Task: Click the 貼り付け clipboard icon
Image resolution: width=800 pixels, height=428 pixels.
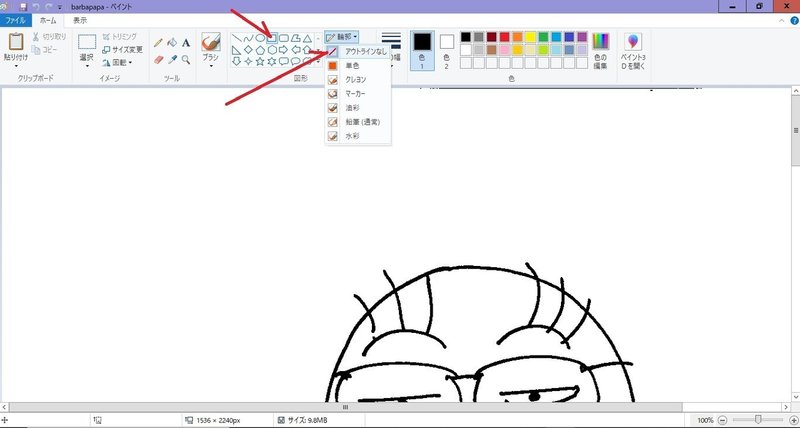Action: [x=16, y=41]
